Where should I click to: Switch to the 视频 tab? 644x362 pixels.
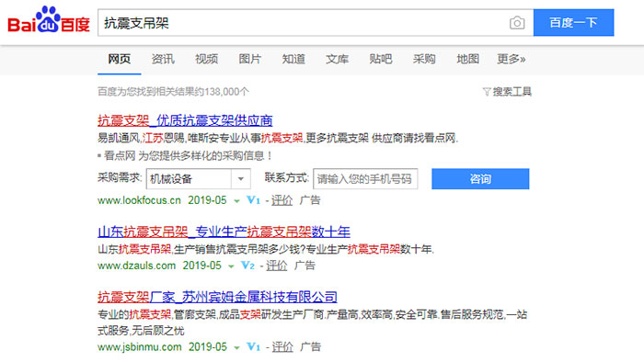click(207, 59)
